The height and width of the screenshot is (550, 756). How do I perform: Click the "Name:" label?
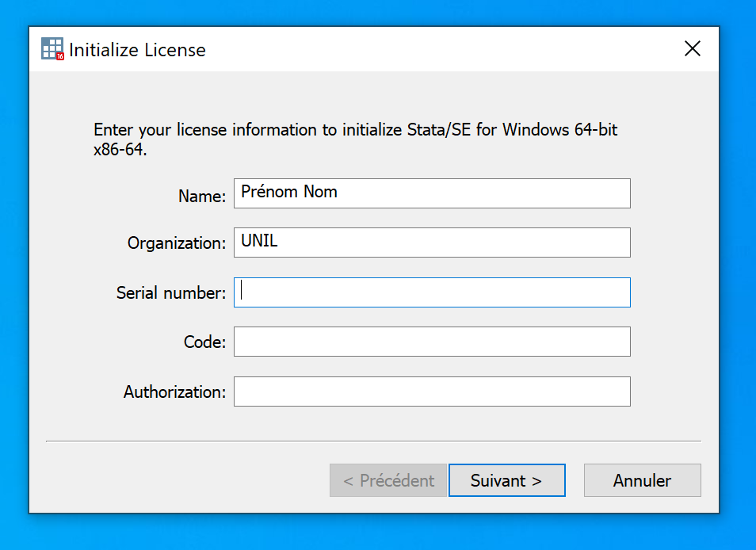tap(202, 196)
